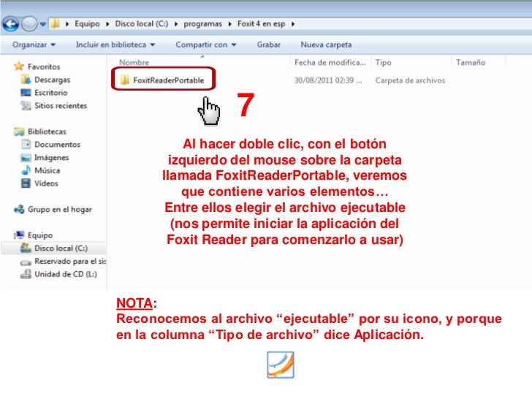Select Equipo in the navigation pane

[40, 235]
